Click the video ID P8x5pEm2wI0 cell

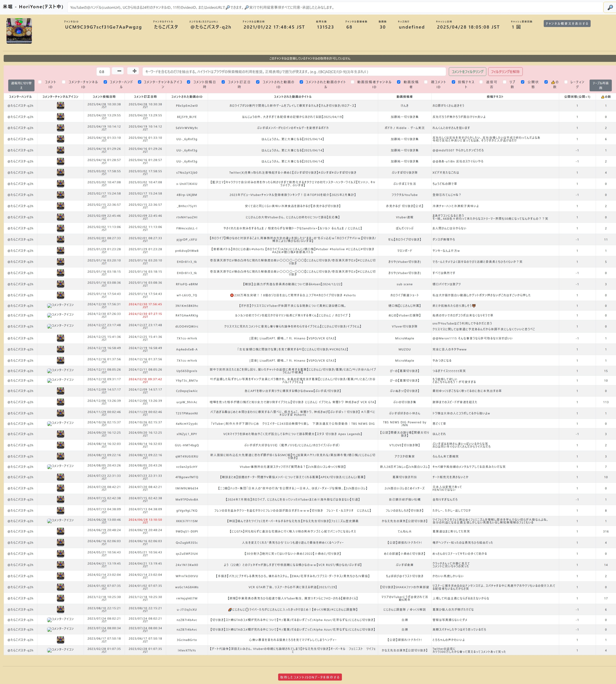(187, 106)
